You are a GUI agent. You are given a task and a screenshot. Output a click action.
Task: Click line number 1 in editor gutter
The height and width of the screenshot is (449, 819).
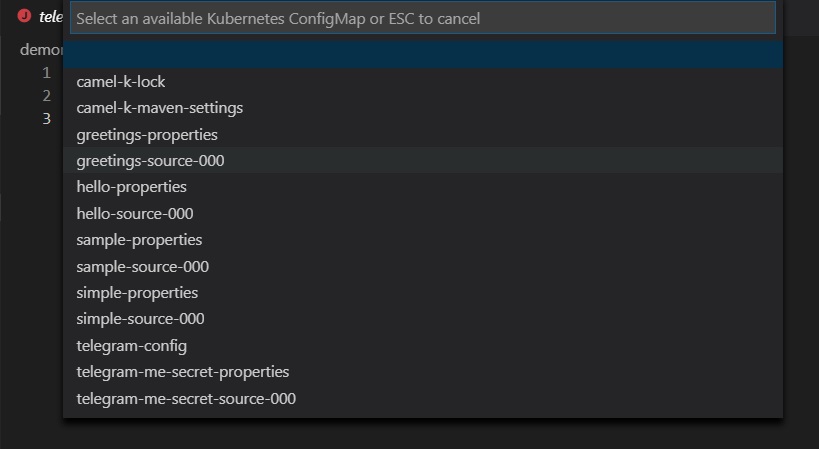[46, 73]
